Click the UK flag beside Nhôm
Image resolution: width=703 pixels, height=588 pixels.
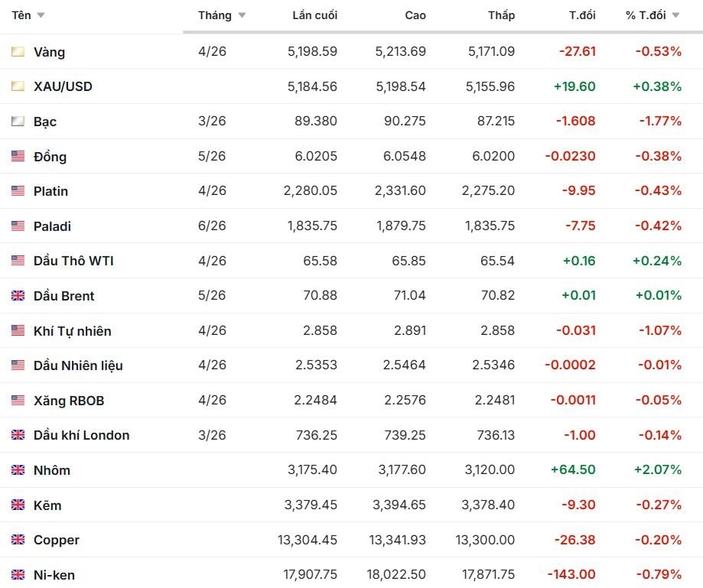[18, 470]
